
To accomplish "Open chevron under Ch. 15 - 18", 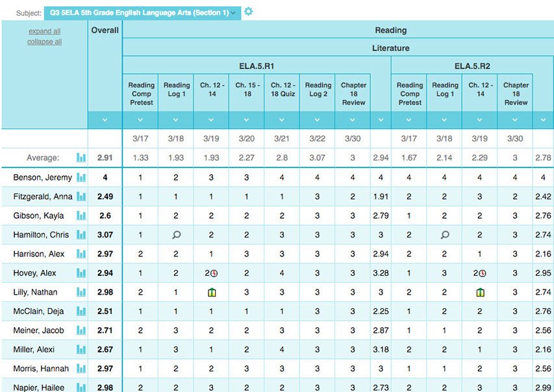I will [246, 120].
